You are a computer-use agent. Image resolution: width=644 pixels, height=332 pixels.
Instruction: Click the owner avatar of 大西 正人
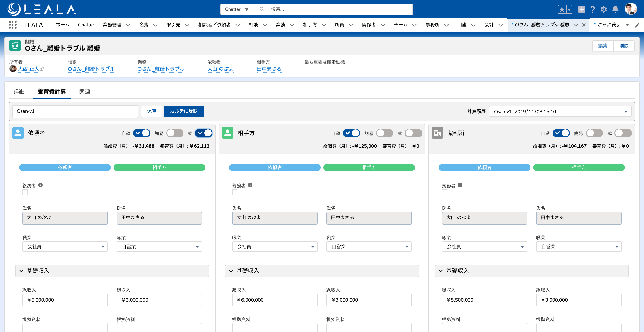point(13,68)
